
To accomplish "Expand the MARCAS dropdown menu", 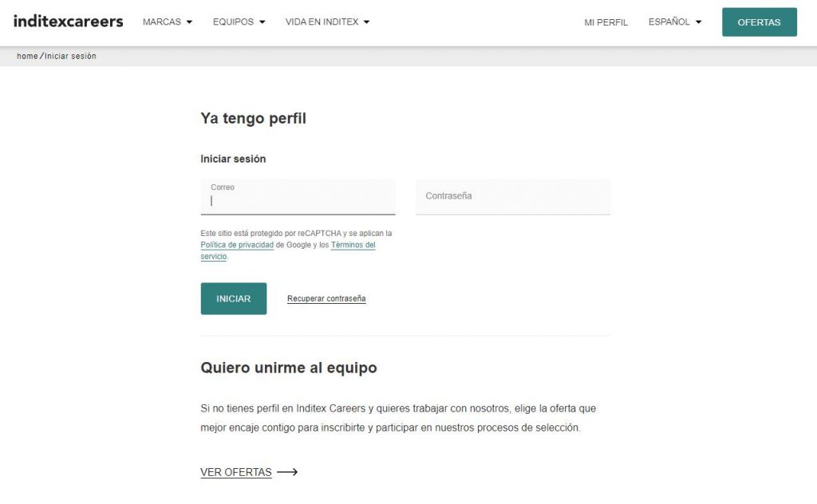I will [168, 22].
